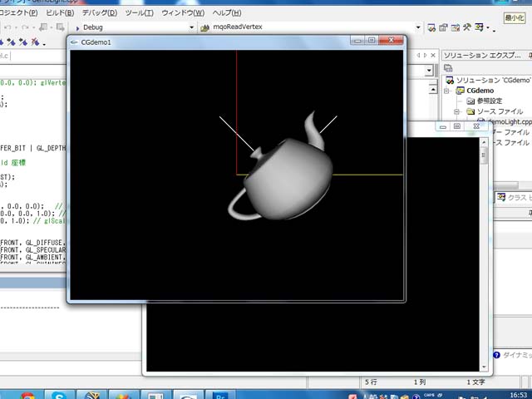Open the Toolbox hammer-and-wrench icon
This screenshot has width=532, height=399.
pyautogui.click(x=467, y=27)
